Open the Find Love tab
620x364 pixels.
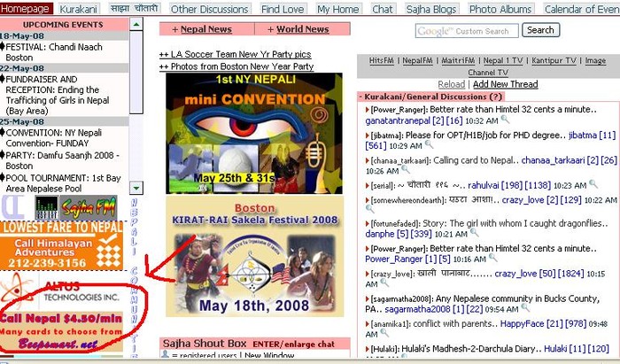coord(282,9)
